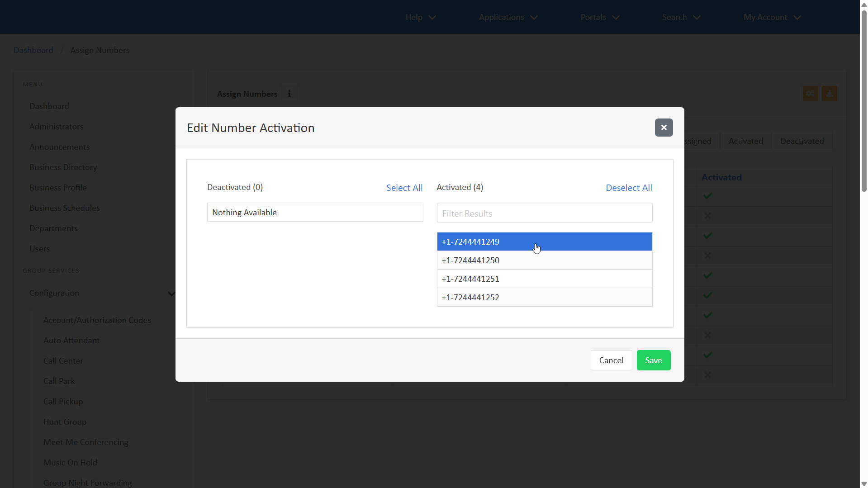The height and width of the screenshot is (488, 868).
Task: Save the number activation changes
Action: [653, 360]
